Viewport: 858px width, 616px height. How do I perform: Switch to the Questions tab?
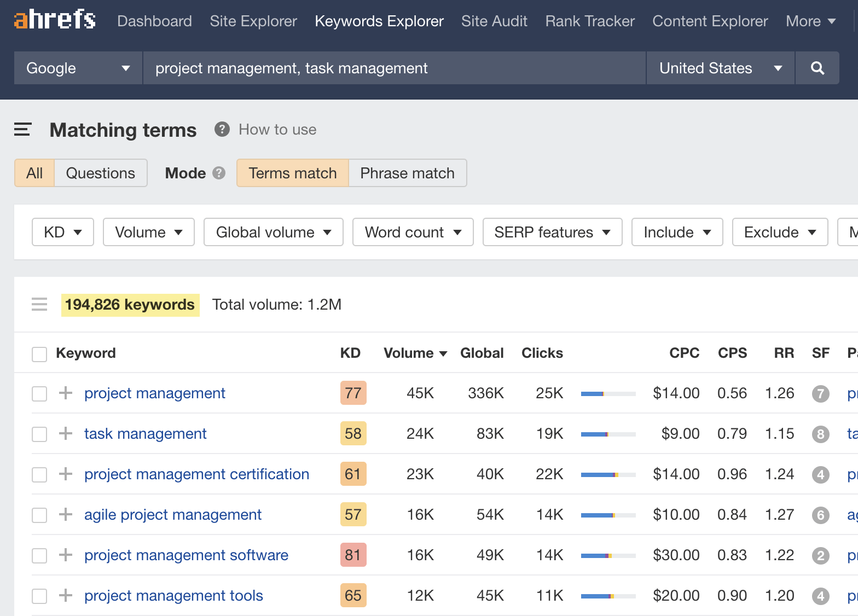(x=100, y=173)
